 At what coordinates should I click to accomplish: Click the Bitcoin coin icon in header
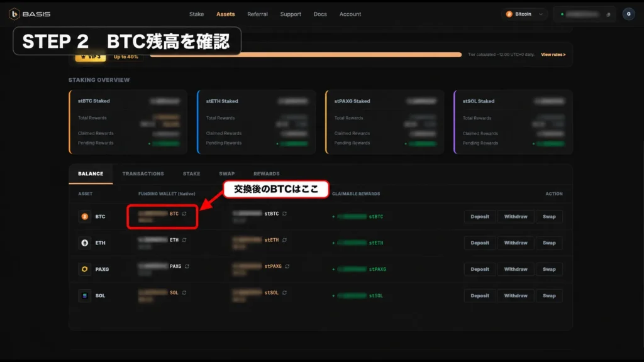[x=509, y=14]
